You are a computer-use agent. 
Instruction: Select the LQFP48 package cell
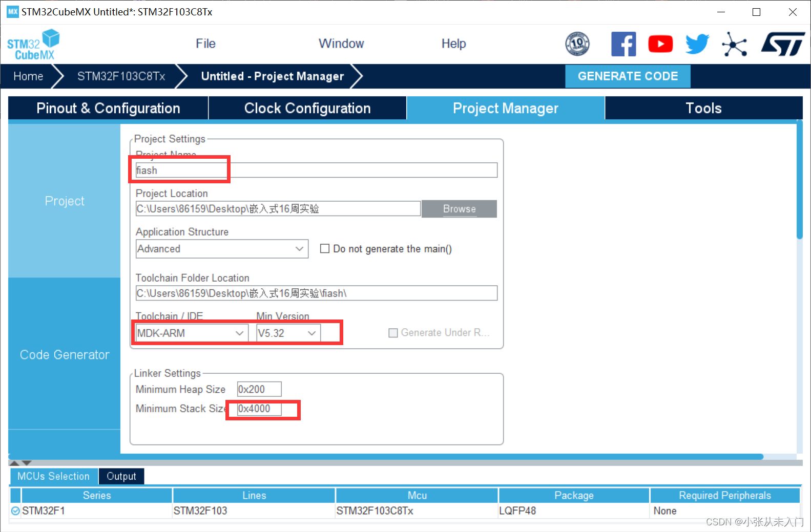pyautogui.click(x=574, y=510)
